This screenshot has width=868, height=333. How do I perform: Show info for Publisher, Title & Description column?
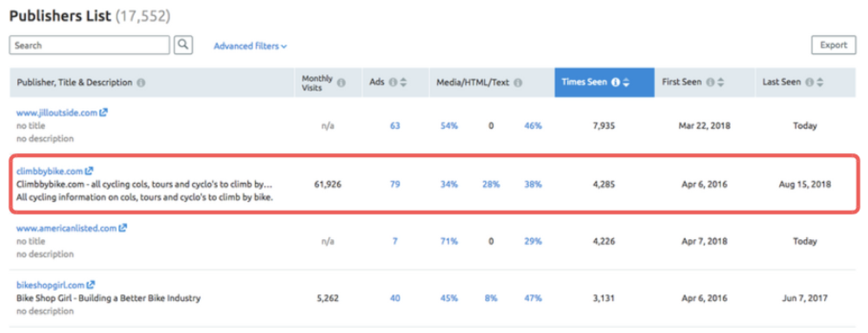click(x=141, y=82)
